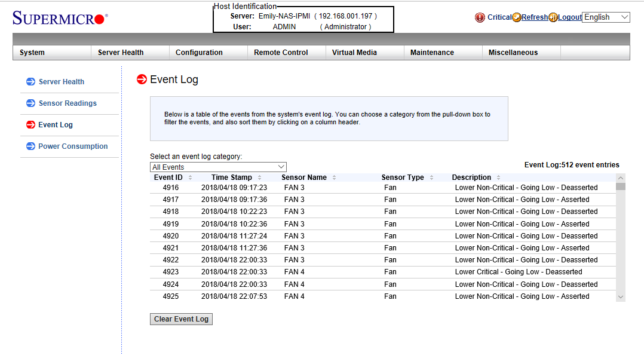644x355 pixels.
Task: Sort events by the Event ID column arrows
Action: click(x=190, y=177)
